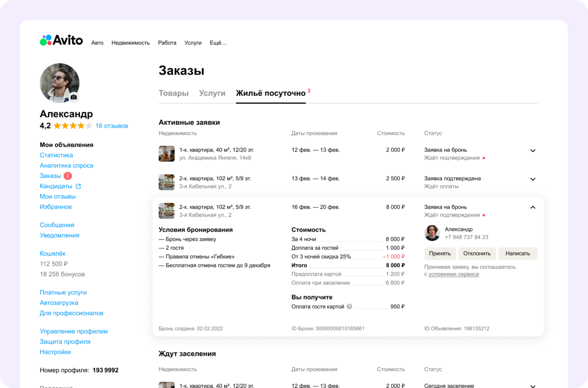Viewport: 588px width, 388px height.
Task: Open the Заказы sidebar link
Action: coord(50,176)
